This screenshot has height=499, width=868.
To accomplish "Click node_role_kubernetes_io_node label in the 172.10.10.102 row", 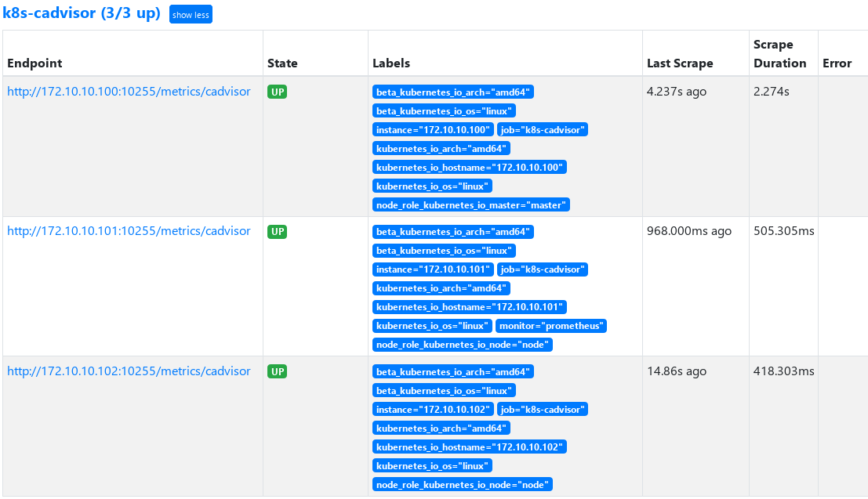I will tap(463, 485).
